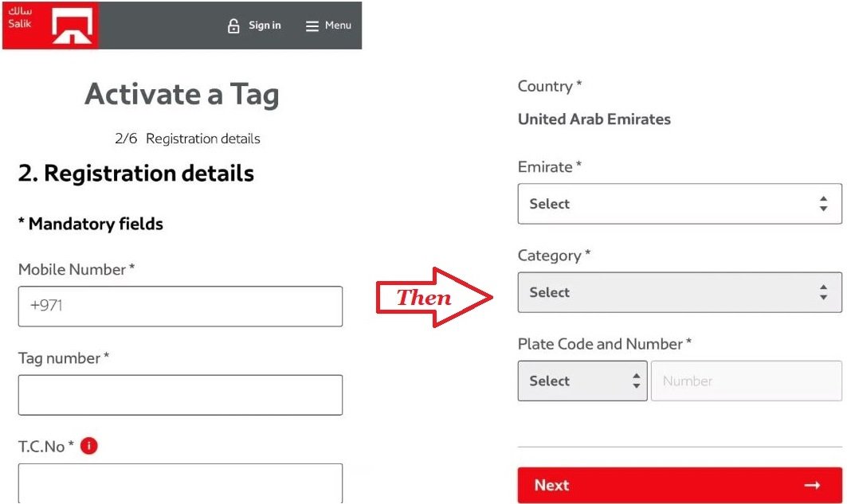Click the red Next button
The width and height of the screenshot is (847, 504).
[680, 485]
